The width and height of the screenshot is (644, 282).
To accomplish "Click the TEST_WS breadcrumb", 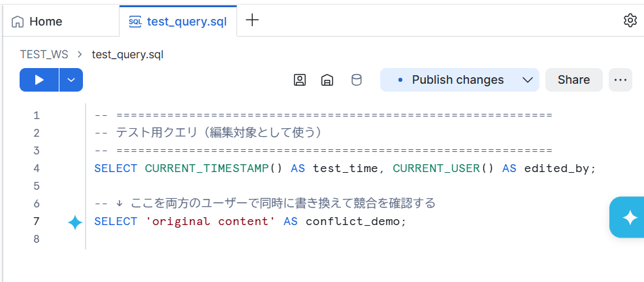I will pyautogui.click(x=44, y=54).
